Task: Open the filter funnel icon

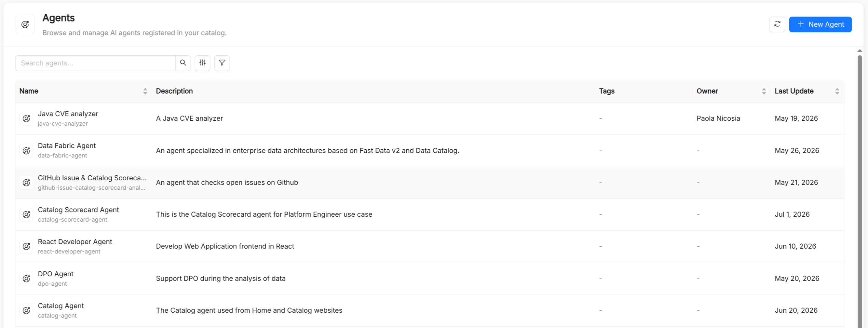Action: (x=222, y=63)
